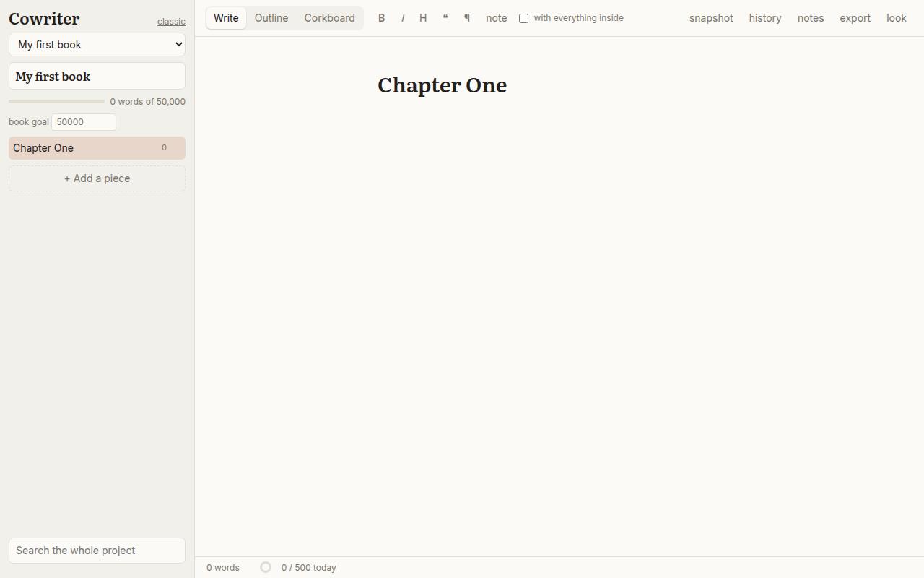Viewport: 924px width, 578px height.
Task: Toggle bold formatting with the B icon
Action: [x=382, y=18]
